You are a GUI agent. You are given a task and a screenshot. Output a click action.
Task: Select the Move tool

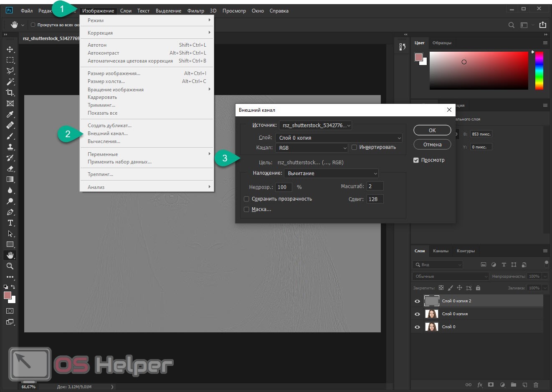[10, 49]
